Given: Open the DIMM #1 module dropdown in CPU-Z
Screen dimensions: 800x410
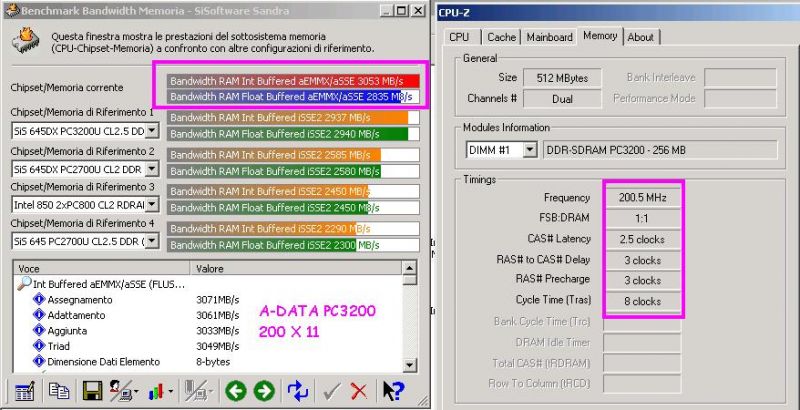Looking at the screenshot, I should [x=531, y=150].
